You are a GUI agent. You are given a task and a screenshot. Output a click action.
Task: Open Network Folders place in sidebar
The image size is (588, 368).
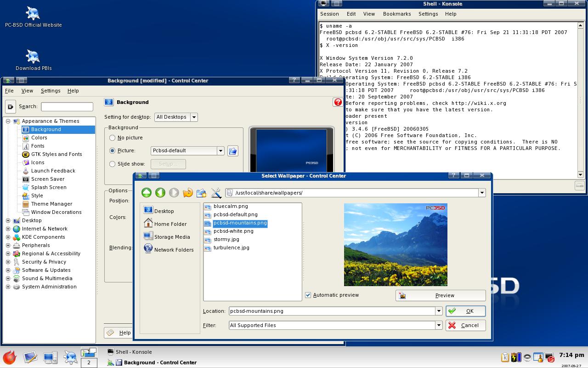169,249
